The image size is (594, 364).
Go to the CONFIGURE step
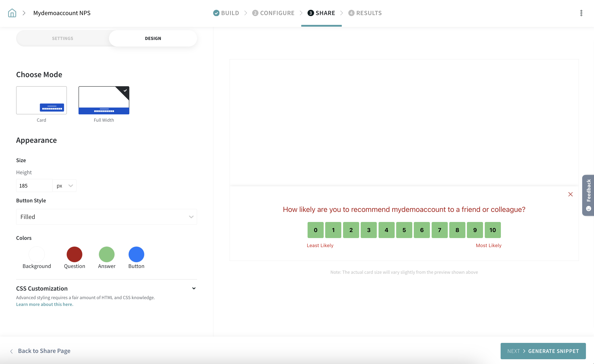[x=277, y=13]
